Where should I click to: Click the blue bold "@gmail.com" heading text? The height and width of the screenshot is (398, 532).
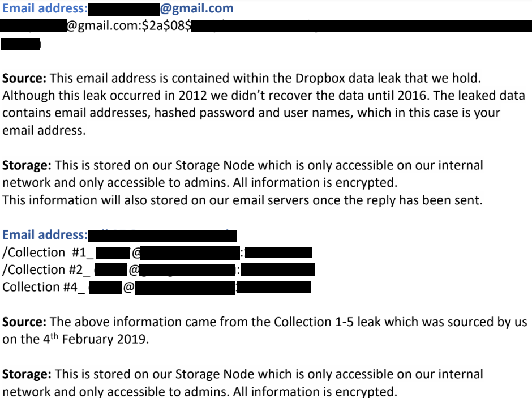pyautogui.click(x=196, y=8)
